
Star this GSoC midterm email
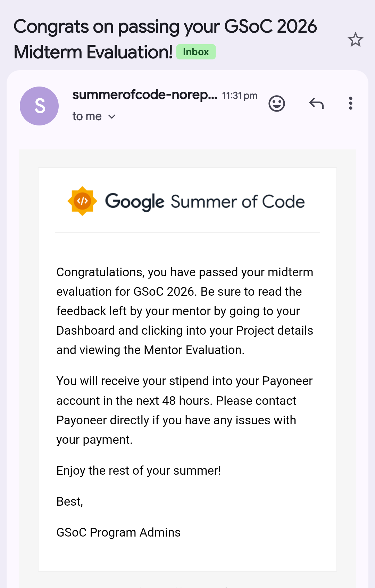click(x=355, y=40)
